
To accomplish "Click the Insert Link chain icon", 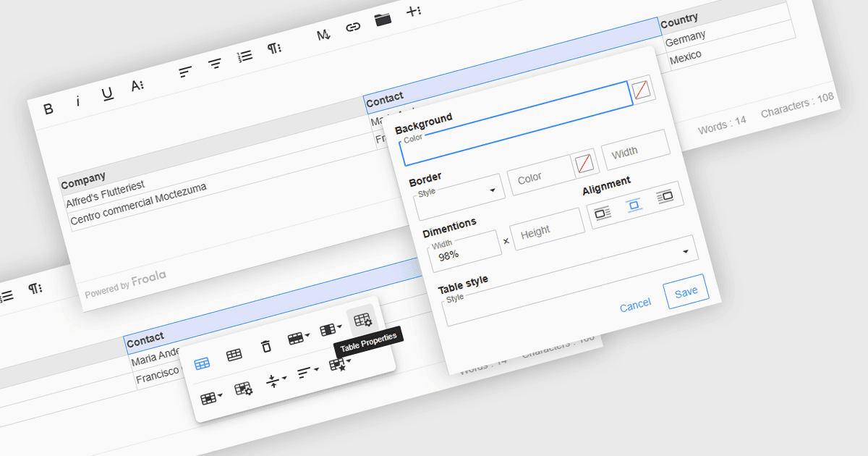I will [353, 27].
